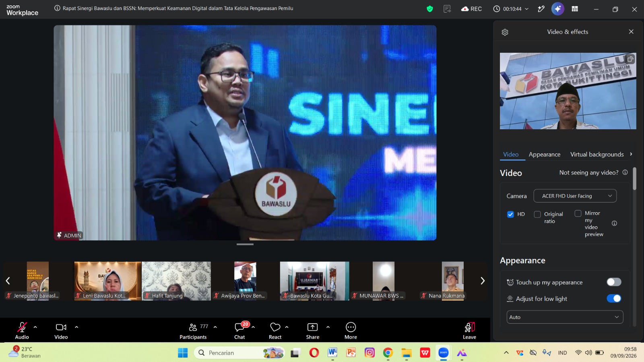Show previous participants with left arrow
The width and height of the screenshot is (644, 362).
(8, 281)
